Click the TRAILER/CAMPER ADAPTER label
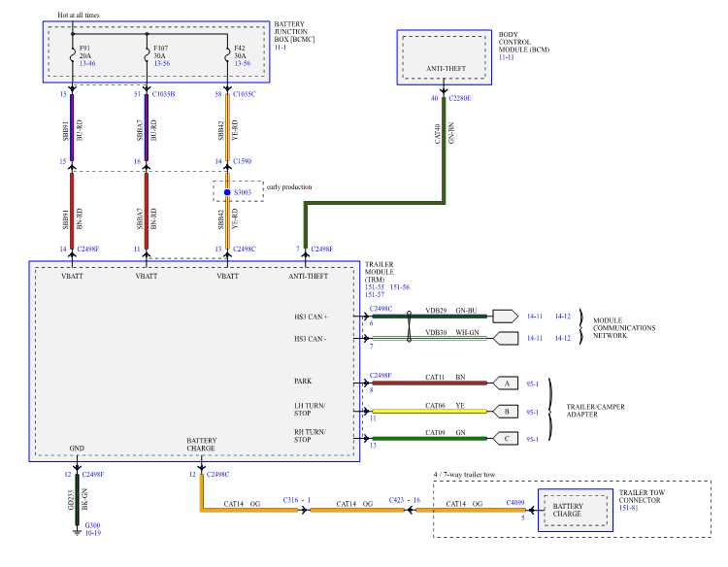The width and height of the screenshot is (728, 567). pyautogui.click(x=595, y=411)
